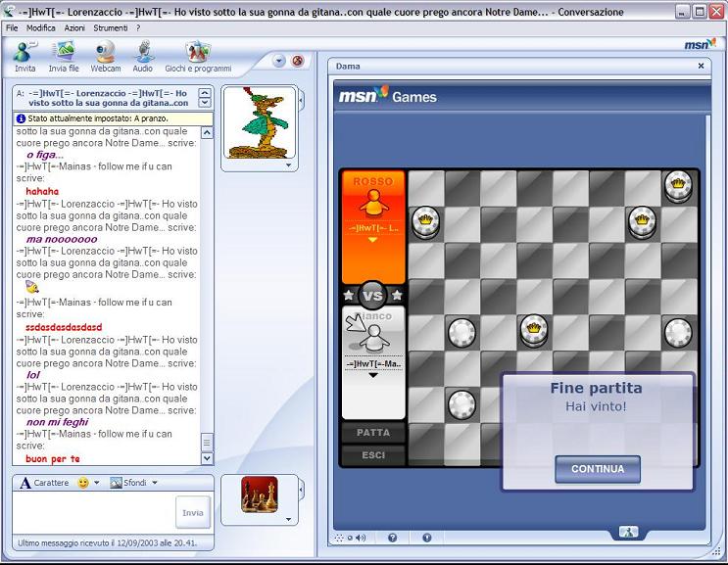Click the exclamation info icon below the game
Screen dimensions: 728x565
427,538
